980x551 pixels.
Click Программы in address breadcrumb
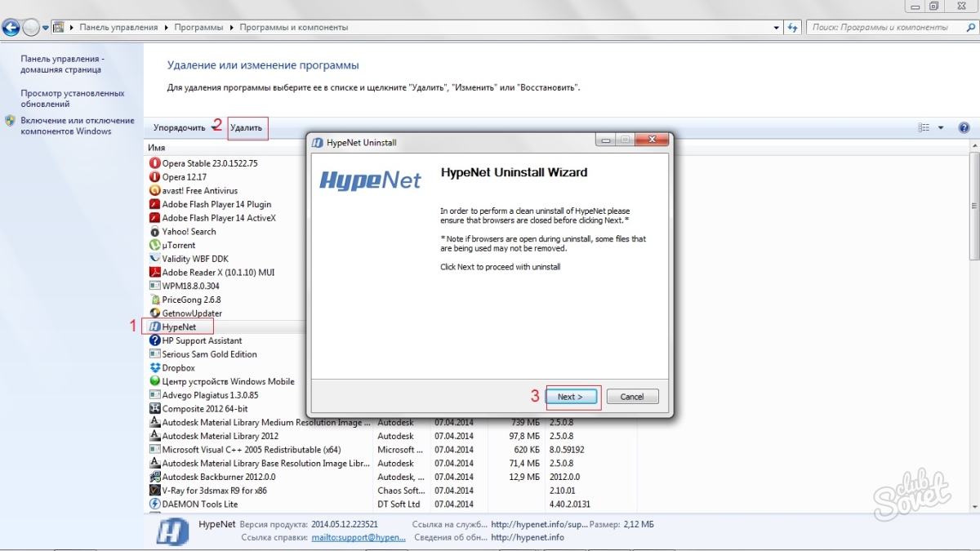(198, 27)
